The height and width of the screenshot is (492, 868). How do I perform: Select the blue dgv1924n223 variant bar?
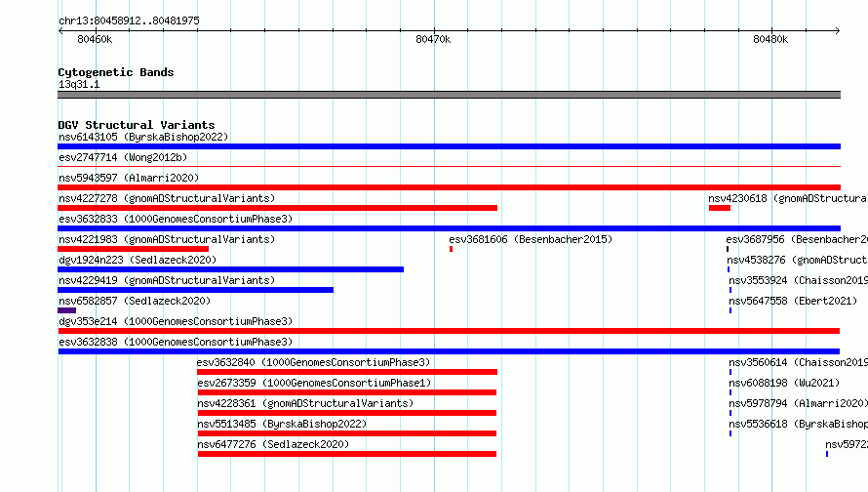click(231, 269)
